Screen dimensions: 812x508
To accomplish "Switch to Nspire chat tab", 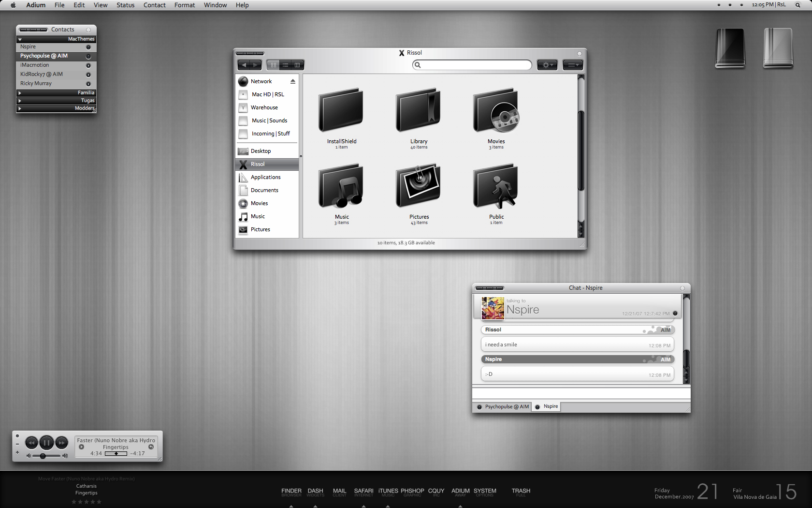I will click(546, 407).
